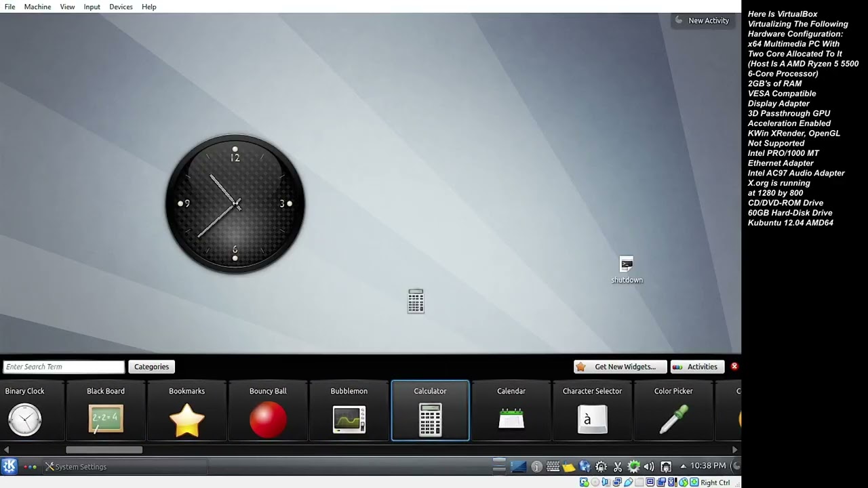Open the shutdown desktop icon
The width and height of the screenshot is (868, 488).
(627, 270)
